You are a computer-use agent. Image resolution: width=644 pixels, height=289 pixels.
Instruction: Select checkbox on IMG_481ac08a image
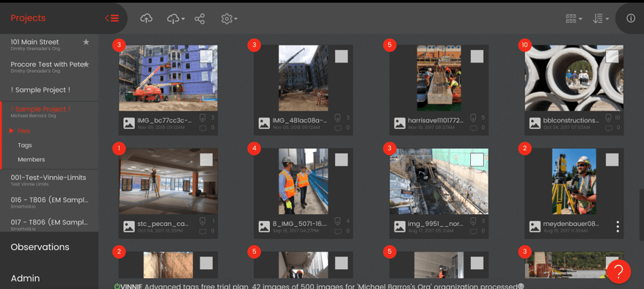coord(341,56)
